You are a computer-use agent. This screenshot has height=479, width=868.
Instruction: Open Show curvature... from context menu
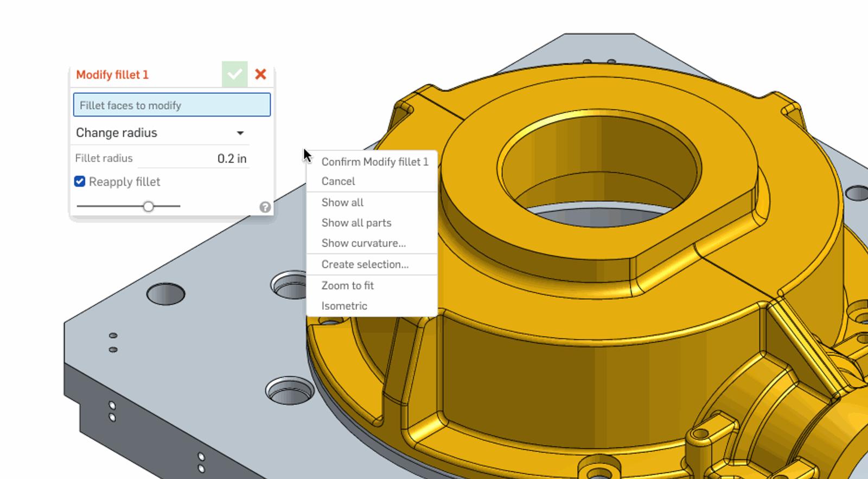click(x=363, y=243)
